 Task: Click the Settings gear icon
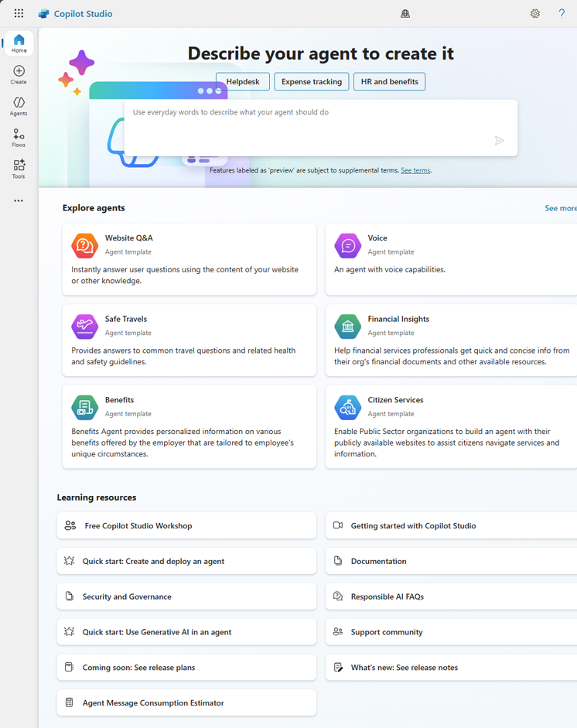click(534, 13)
